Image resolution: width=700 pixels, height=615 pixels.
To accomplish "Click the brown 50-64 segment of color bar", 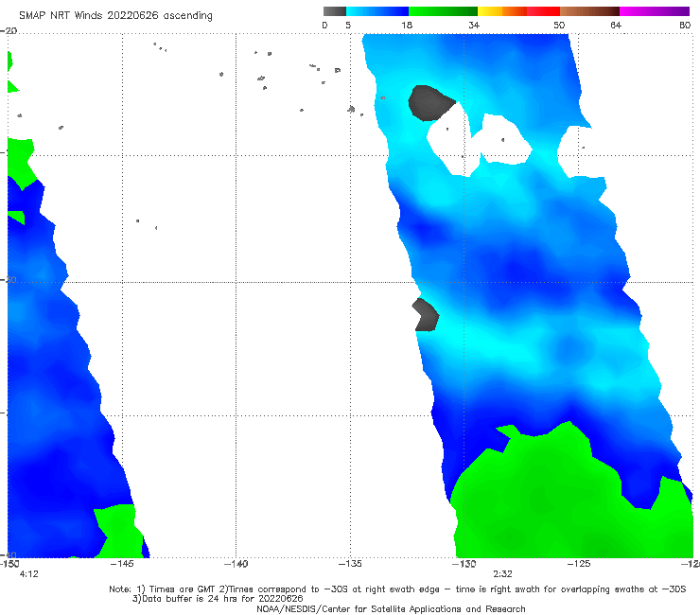I will coord(589,11).
